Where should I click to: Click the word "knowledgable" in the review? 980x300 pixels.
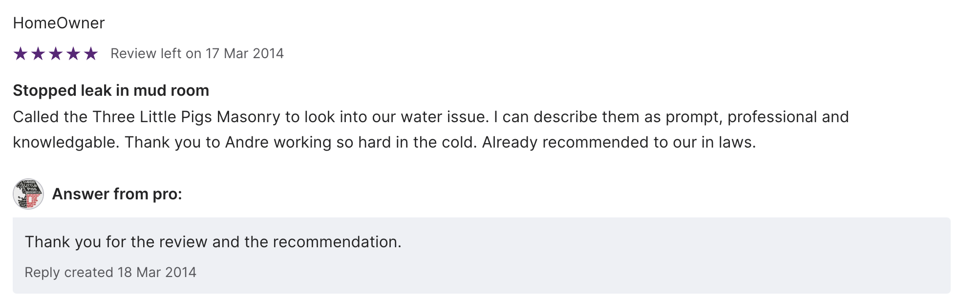tap(65, 142)
